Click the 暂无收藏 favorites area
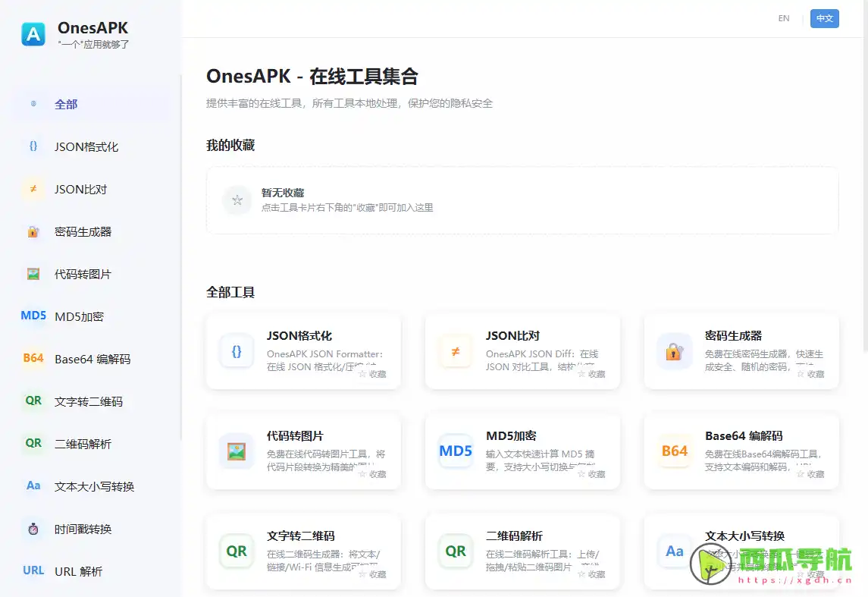 click(x=523, y=200)
